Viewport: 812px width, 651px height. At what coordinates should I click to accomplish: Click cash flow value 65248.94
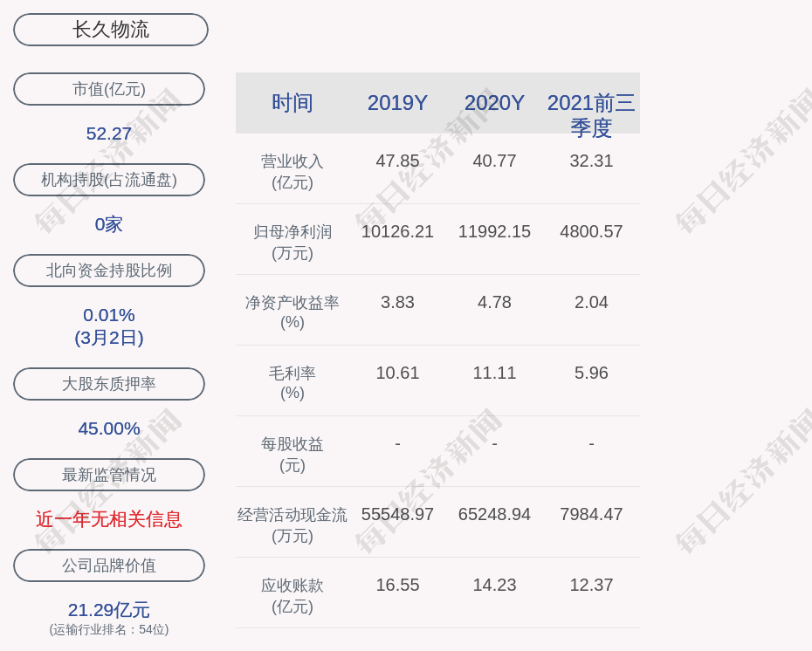pyautogui.click(x=494, y=514)
